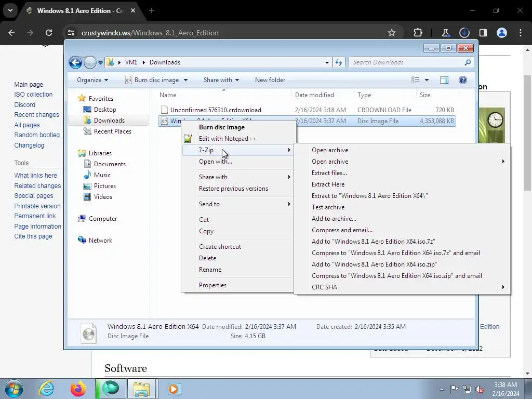Expand the Burn disc image dropdown arrow

coord(185,80)
